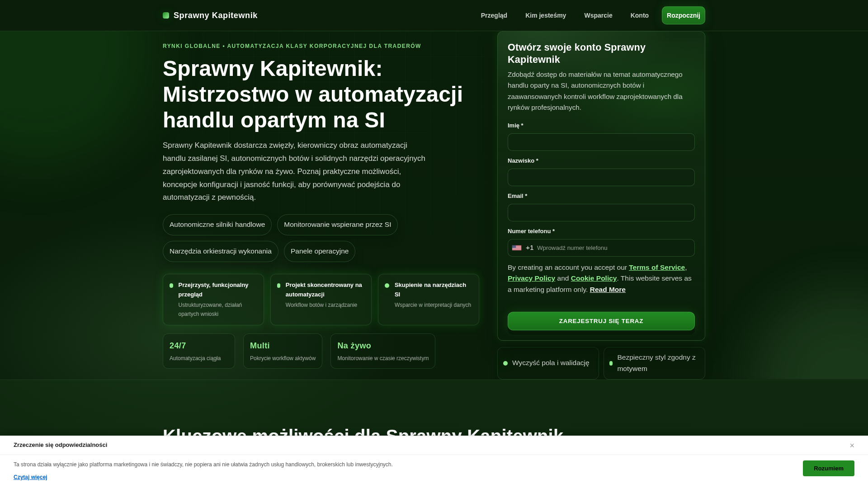Image resolution: width=868 pixels, height=488 pixels.
Task: Click Wyczyść pola i walidację badge
Action: coord(548,363)
